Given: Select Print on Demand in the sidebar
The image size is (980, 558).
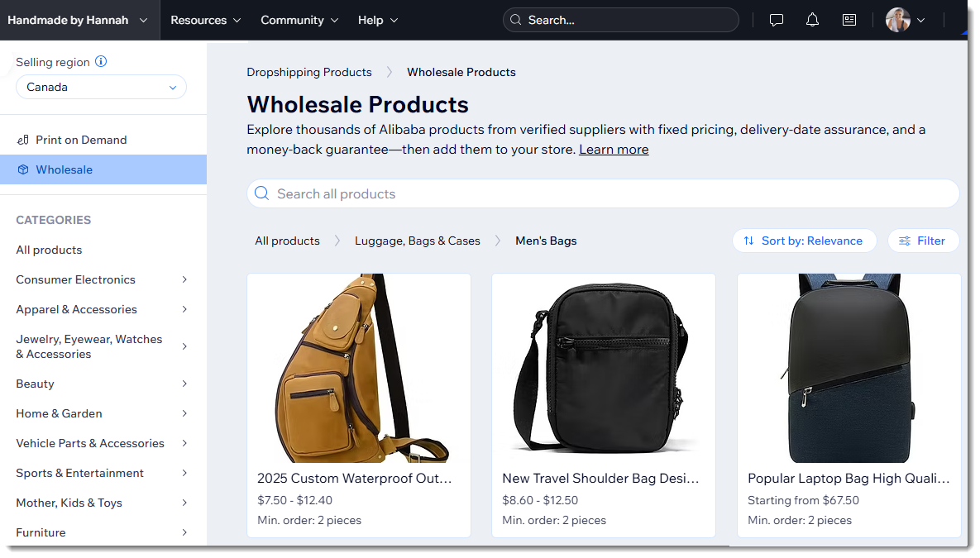Looking at the screenshot, I should (80, 139).
